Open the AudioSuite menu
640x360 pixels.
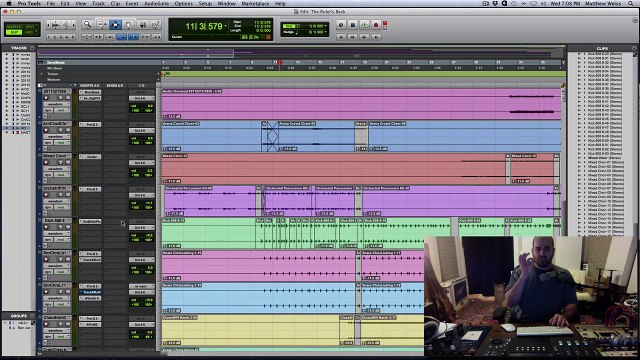point(156,3)
